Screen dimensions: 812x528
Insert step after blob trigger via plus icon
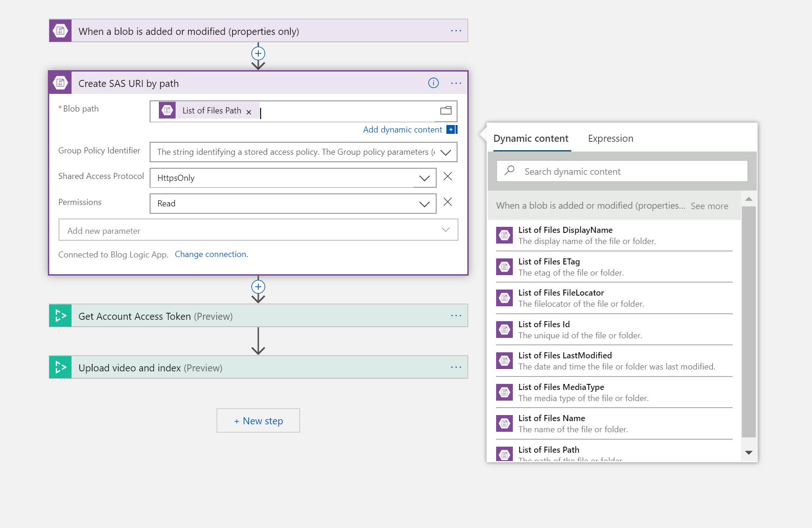pyautogui.click(x=258, y=53)
